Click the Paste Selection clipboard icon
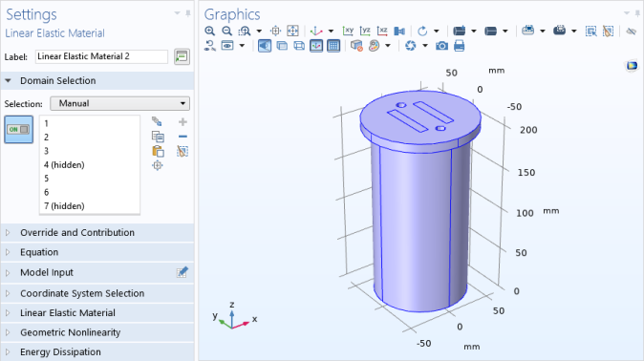The width and height of the screenshot is (644, 361). click(x=158, y=151)
